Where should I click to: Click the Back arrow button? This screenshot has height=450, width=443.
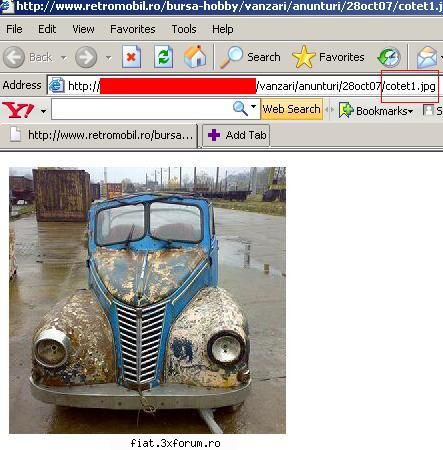point(14,57)
